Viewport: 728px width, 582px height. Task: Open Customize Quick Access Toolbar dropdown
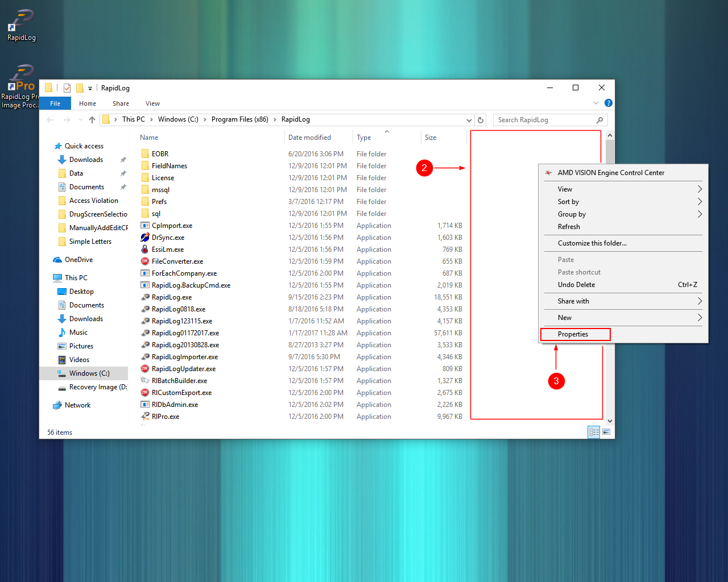(90, 89)
